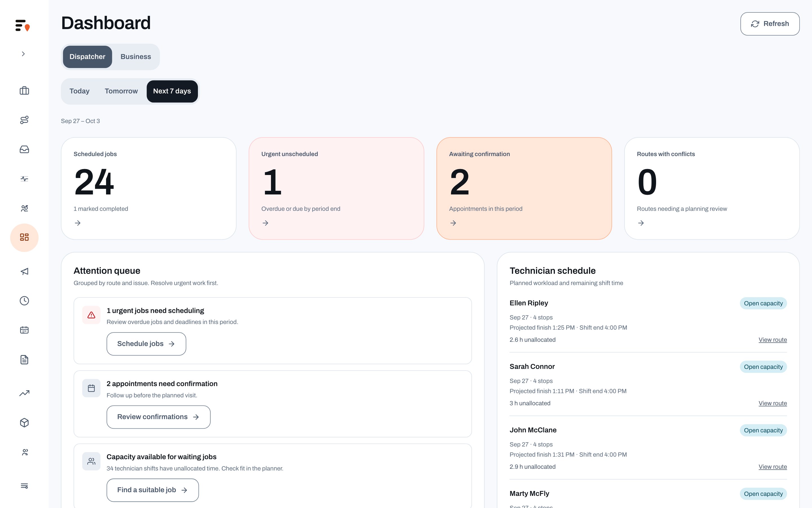Click Marty McFly's Open capacity badge

[x=763, y=494]
